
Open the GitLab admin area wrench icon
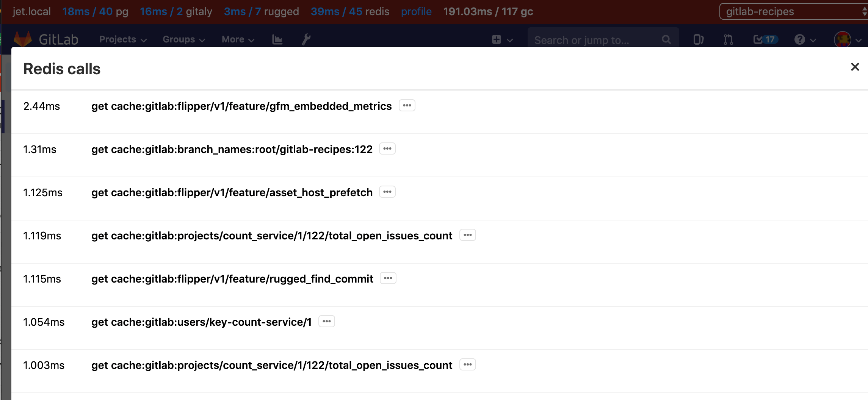point(306,39)
